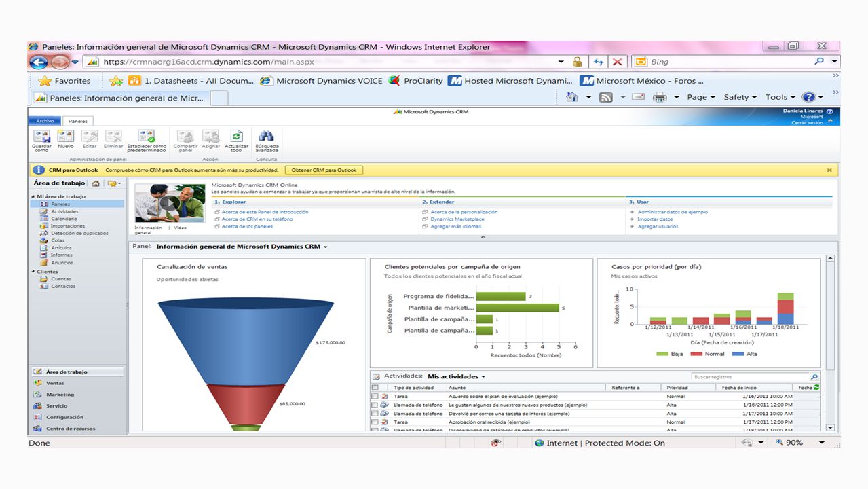The height and width of the screenshot is (489, 868).
Task: Click the IE print icon
Action: 659,97
